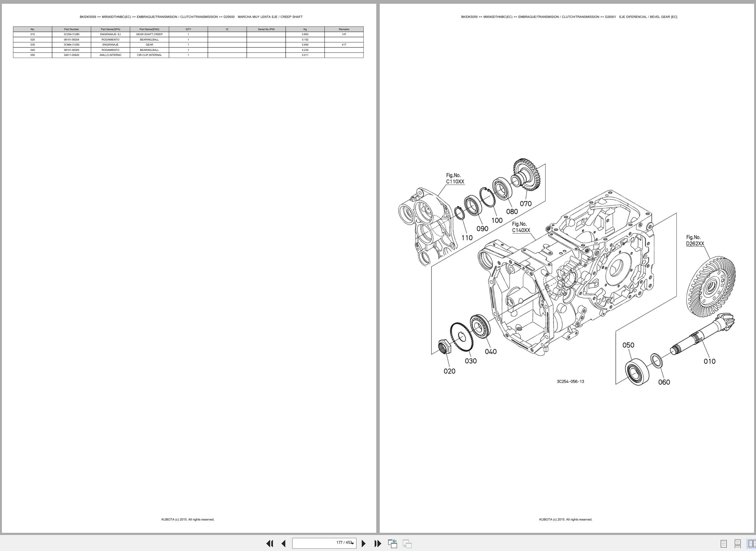
Task: Go to the next page
Action: click(x=363, y=543)
